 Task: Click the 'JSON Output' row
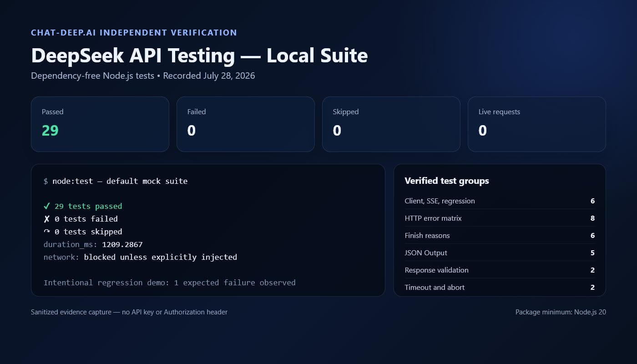point(500,253)
